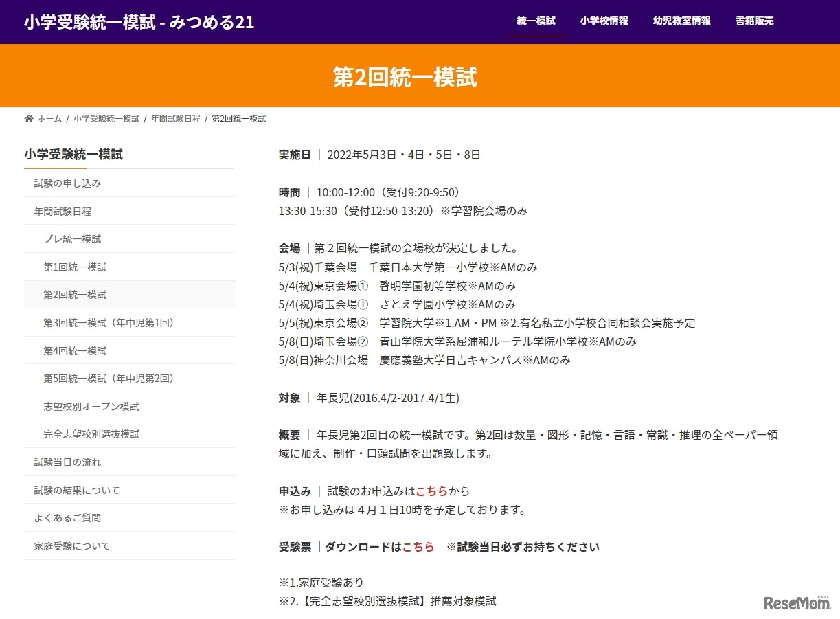The width and height of the screenshot is (840, 619).
Task: Go to 志望校別オープン模試 in sidebar
Action: [91, 407]
